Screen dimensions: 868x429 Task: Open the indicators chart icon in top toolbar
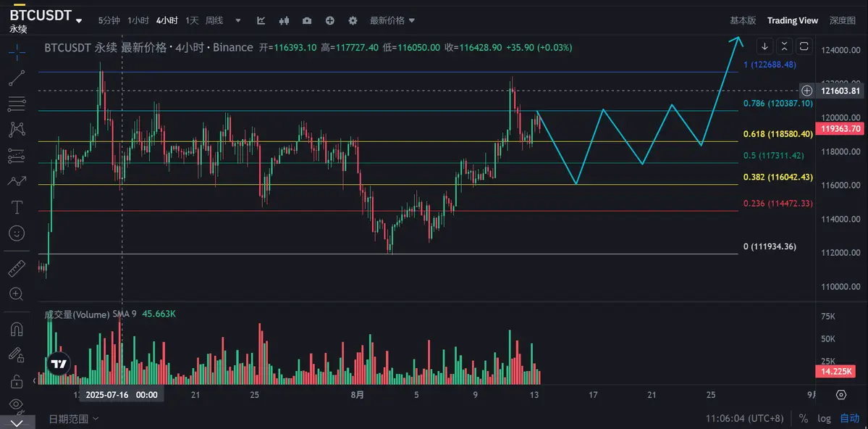click(x=261, y=20)
